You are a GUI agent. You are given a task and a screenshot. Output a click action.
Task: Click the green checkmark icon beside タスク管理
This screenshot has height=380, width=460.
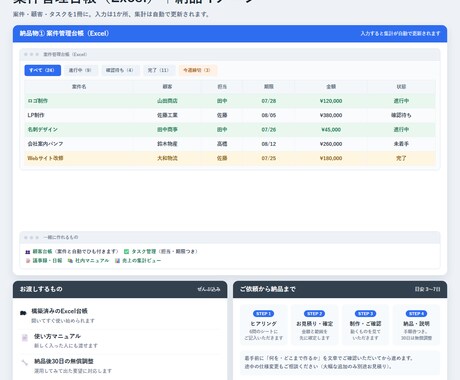[x=126, y=252]
